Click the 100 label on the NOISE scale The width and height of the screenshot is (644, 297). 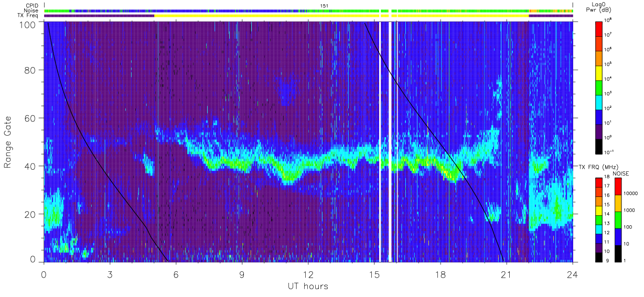pos(628,228)
